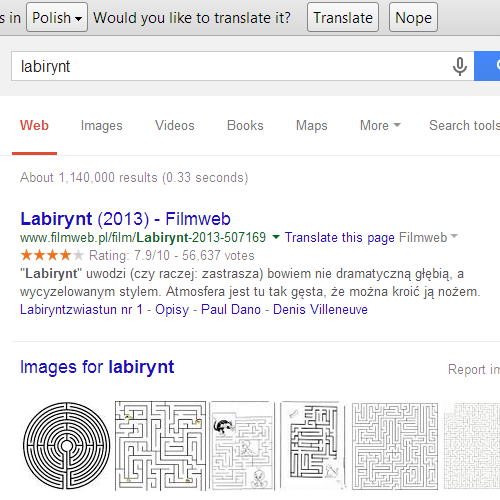
Task: Click the Translate button
Action: [343, 17]
